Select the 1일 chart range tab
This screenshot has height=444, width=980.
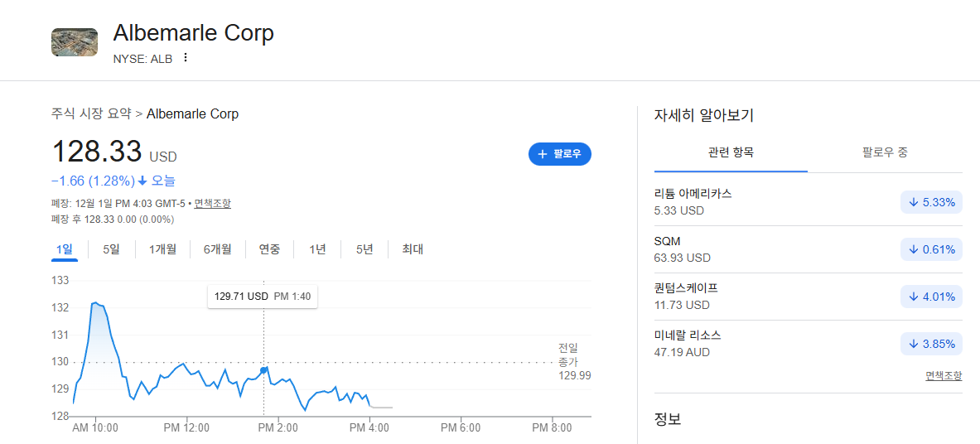[64, 249]
